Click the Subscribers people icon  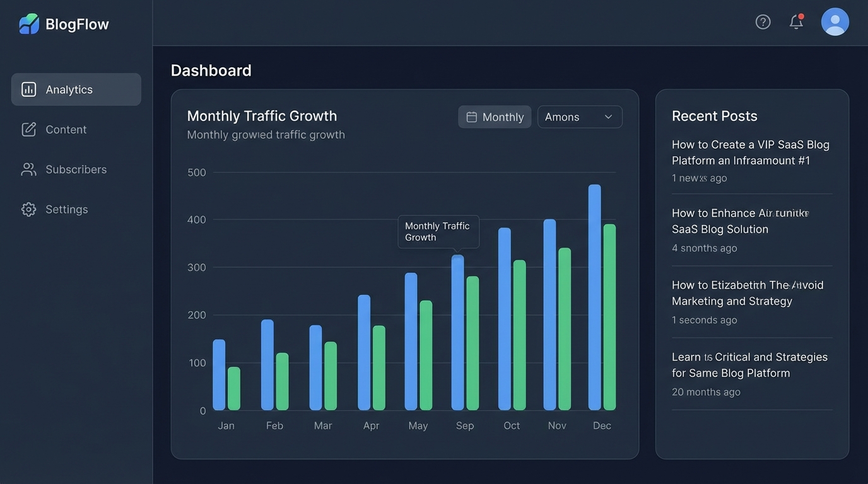pos(28,169)
